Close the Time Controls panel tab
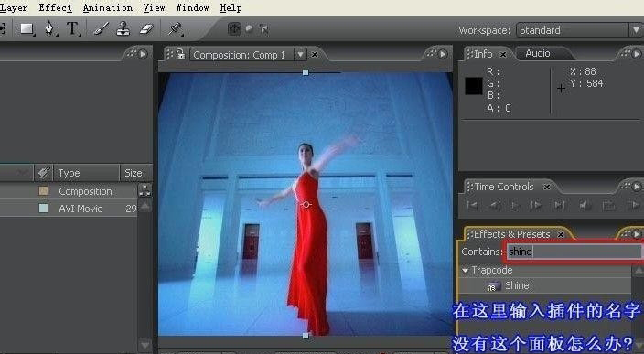 tap(547, 188)
